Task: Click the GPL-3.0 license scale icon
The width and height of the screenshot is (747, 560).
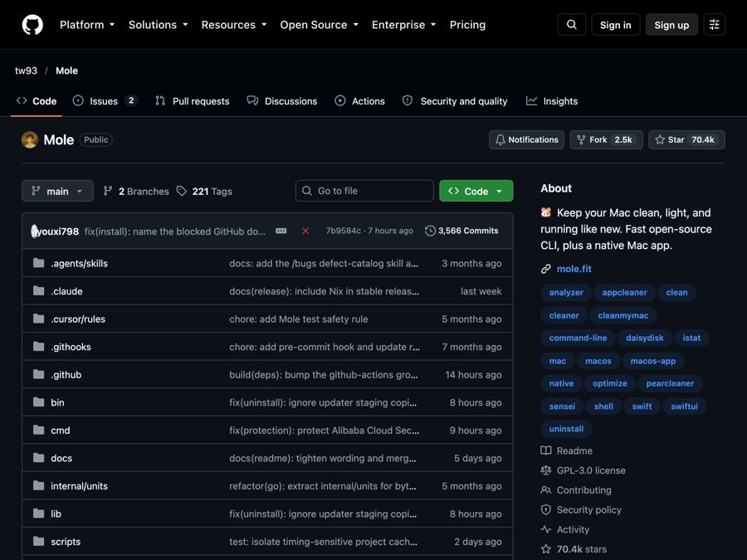Action: point(546,470)
